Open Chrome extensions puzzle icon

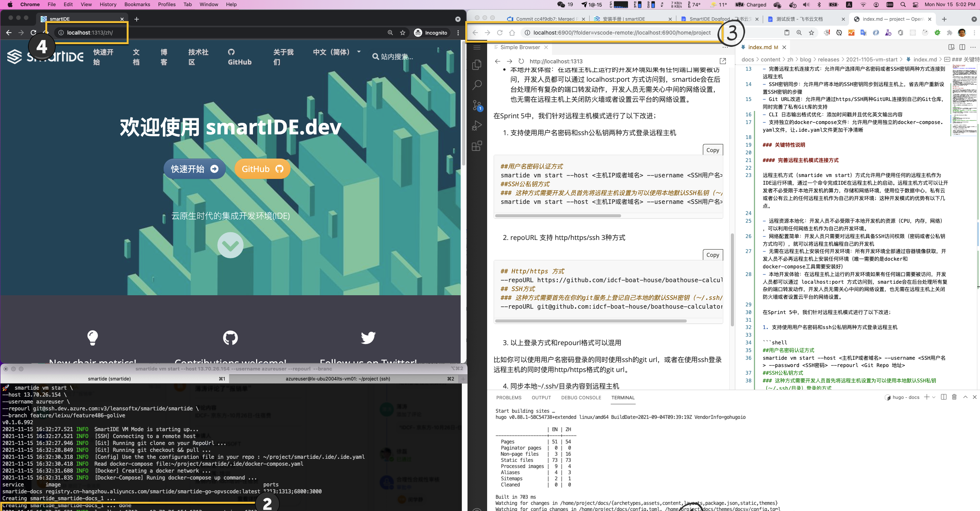[950, 33]
